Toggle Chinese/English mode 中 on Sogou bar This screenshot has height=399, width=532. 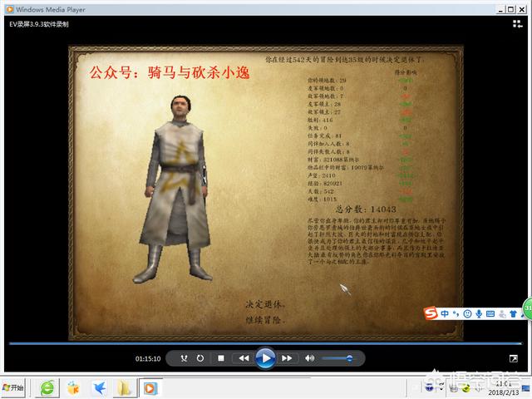click(x=445, y=314)
